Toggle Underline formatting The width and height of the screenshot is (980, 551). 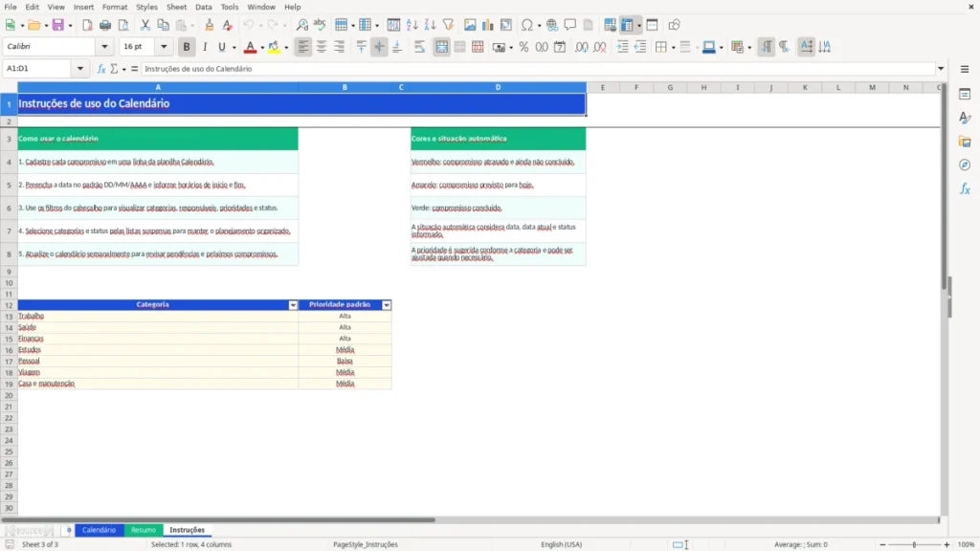pyautogui.click(x=222, y=47)
